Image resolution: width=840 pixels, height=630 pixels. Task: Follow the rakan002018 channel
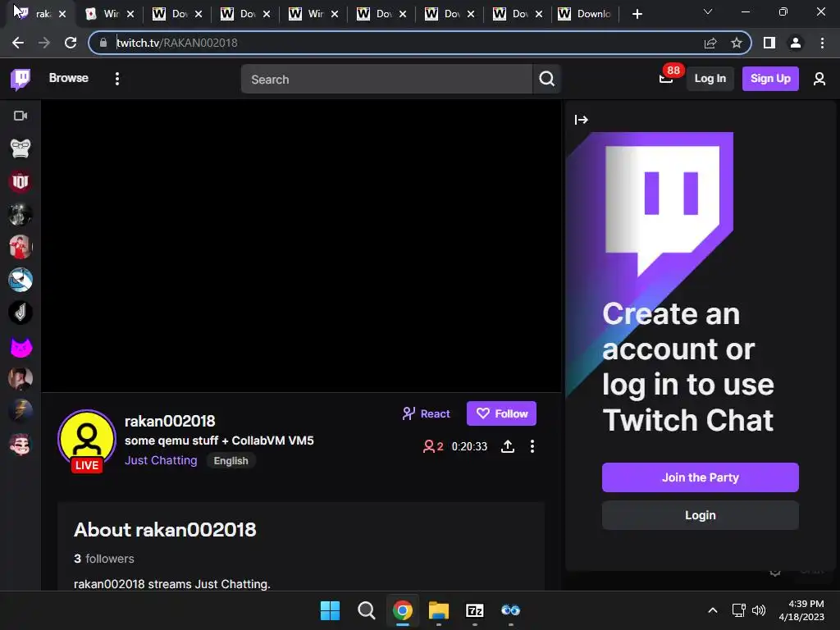click(x=501, y=413)
